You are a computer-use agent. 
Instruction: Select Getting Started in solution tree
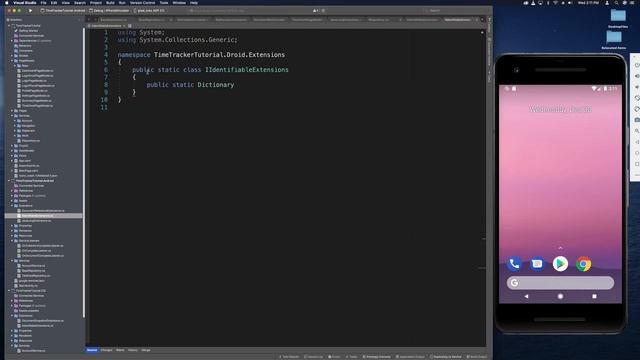coord(28,31)
